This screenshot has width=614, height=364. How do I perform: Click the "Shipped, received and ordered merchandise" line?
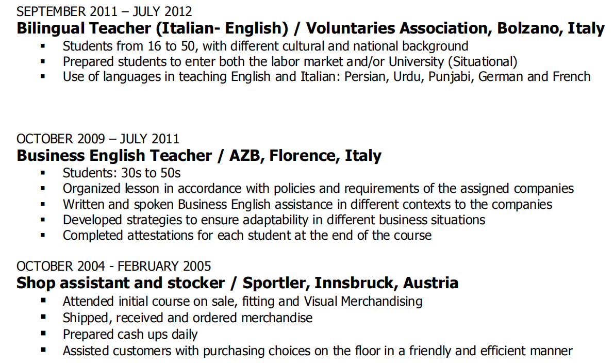[x=188, y=318]
